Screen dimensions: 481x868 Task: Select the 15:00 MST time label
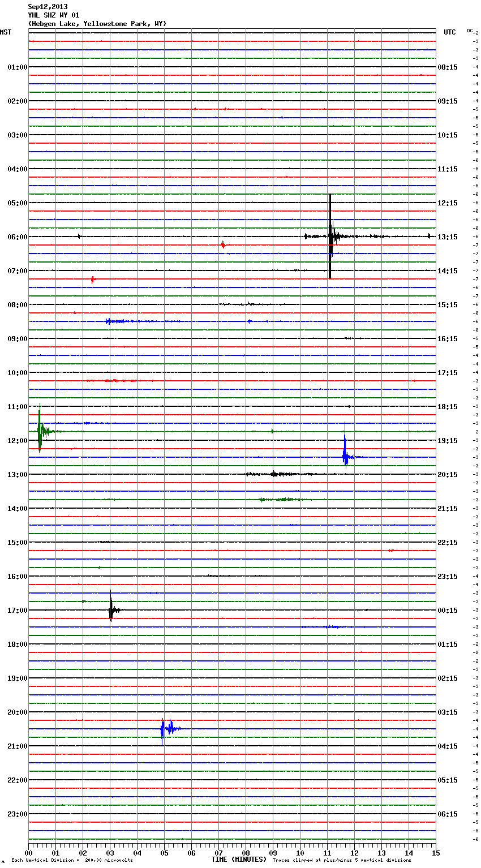18,543
